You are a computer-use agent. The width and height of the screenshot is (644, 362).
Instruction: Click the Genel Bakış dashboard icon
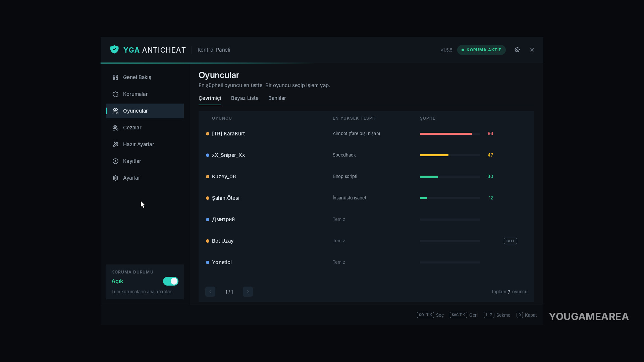coord(115,77)
